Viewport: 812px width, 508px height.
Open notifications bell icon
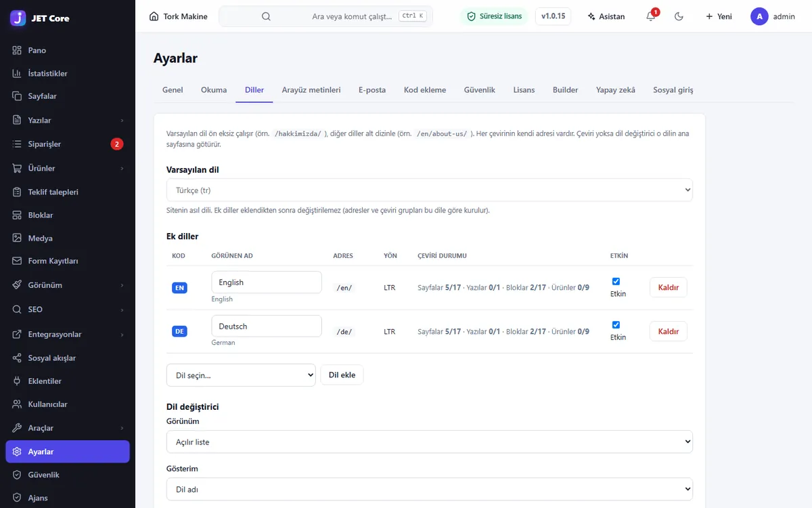click(x=651, y=16)
